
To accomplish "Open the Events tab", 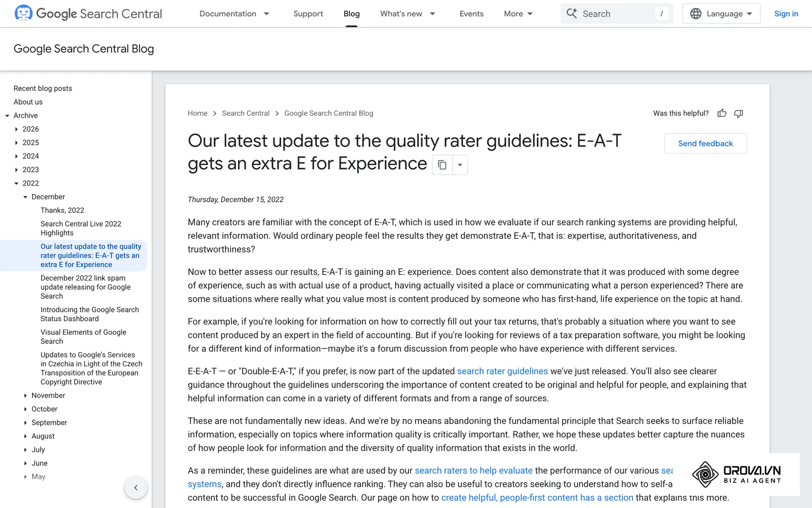I will click(471, 14).
